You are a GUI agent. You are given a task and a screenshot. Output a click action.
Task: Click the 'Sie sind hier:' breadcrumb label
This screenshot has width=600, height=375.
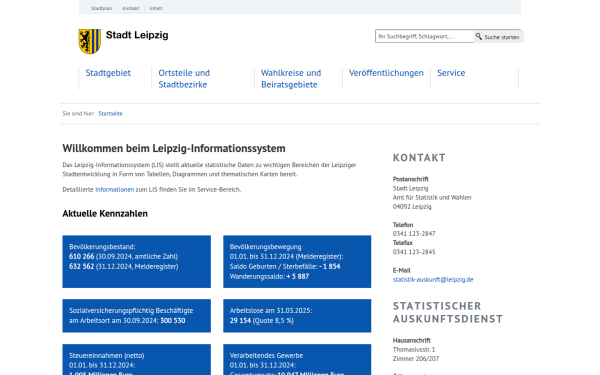(78, 114)
